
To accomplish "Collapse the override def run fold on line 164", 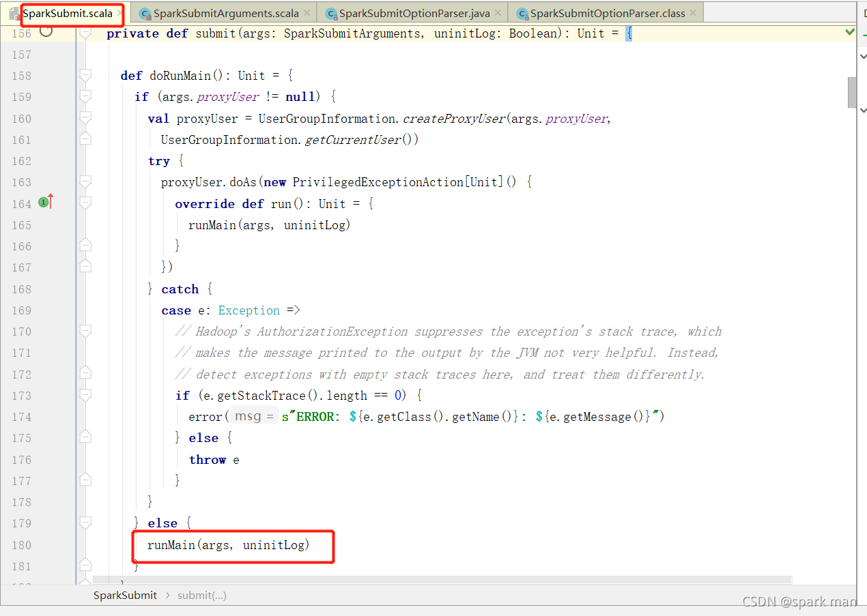I will 85,203.
